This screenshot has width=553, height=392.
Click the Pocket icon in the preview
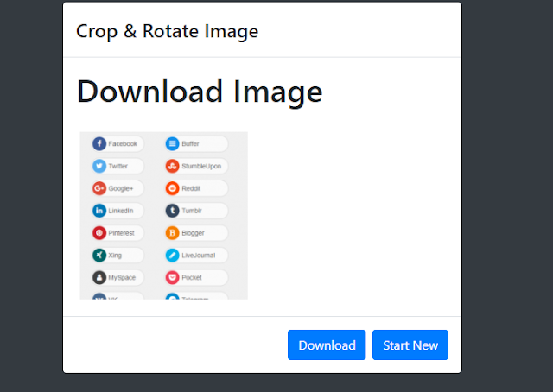click(173, 277)
